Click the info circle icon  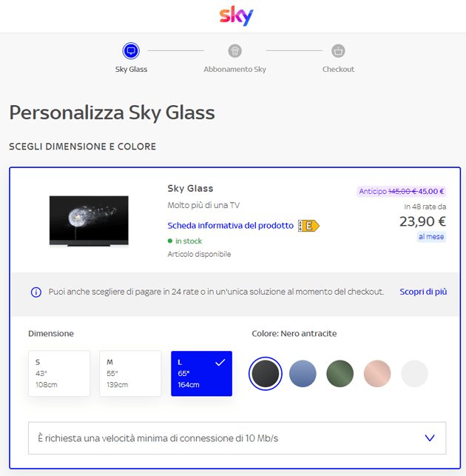36,292
